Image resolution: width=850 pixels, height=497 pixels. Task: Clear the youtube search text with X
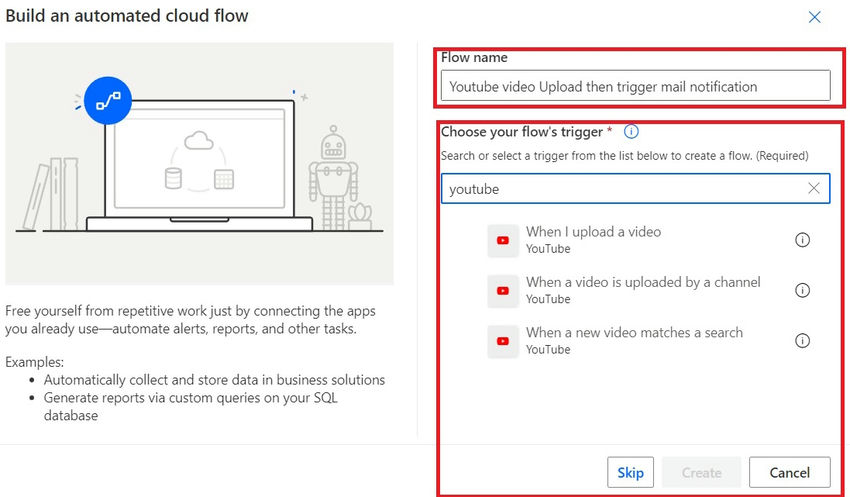click(x=814, y=188)
